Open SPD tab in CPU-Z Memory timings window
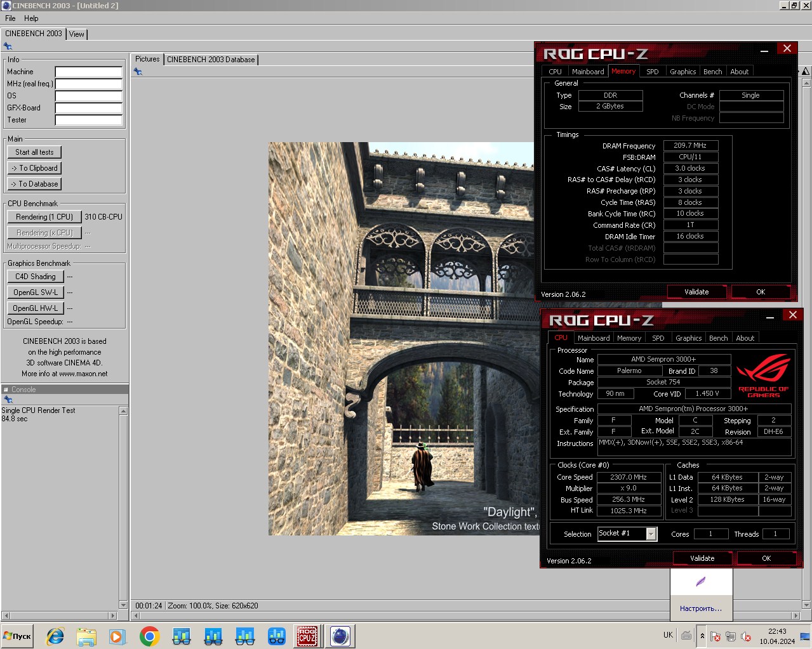812x649 pixels. [x=653, y=72]
